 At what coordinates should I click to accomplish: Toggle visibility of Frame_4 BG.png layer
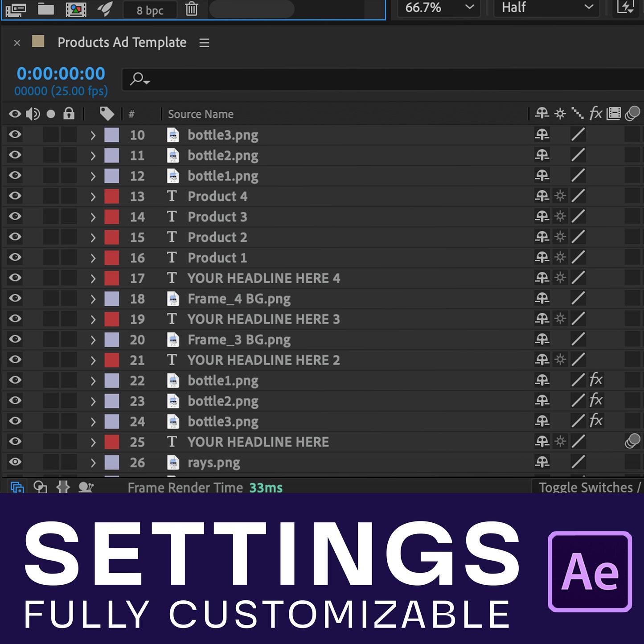(15, 298)
